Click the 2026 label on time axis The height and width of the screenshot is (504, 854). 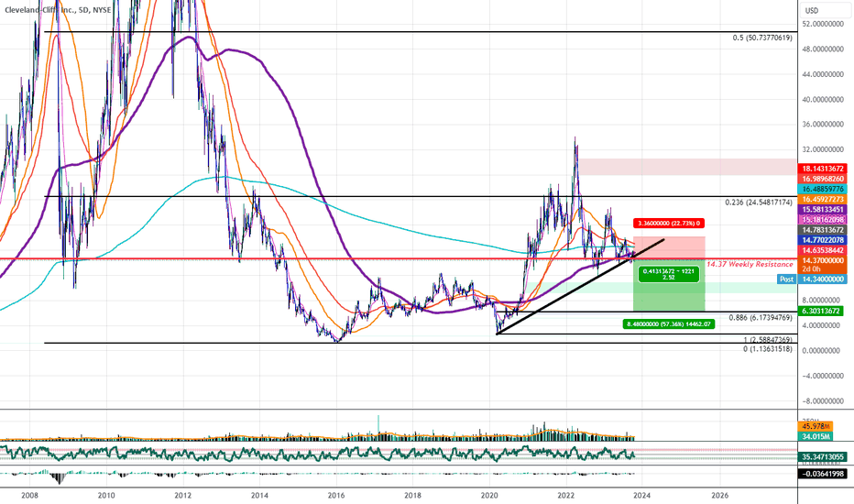(720, 495)
